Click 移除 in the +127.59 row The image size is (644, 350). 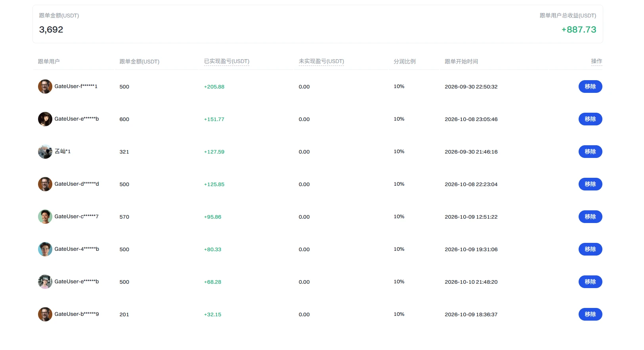tap(590, 152)
